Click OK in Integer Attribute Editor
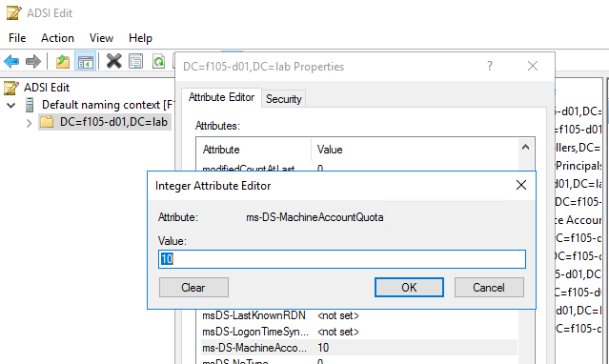The height and width of the screenshot is (364, 609). click(409, 288)
